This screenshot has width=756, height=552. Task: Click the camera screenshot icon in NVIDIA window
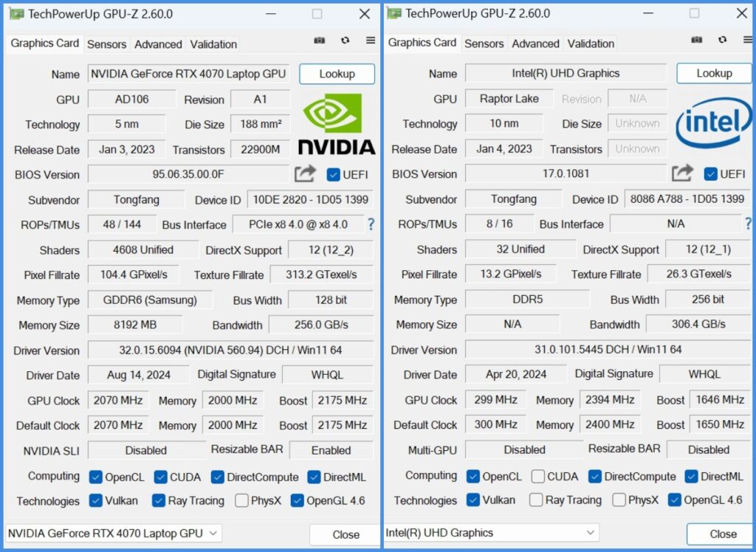click(x=320, y=41)
